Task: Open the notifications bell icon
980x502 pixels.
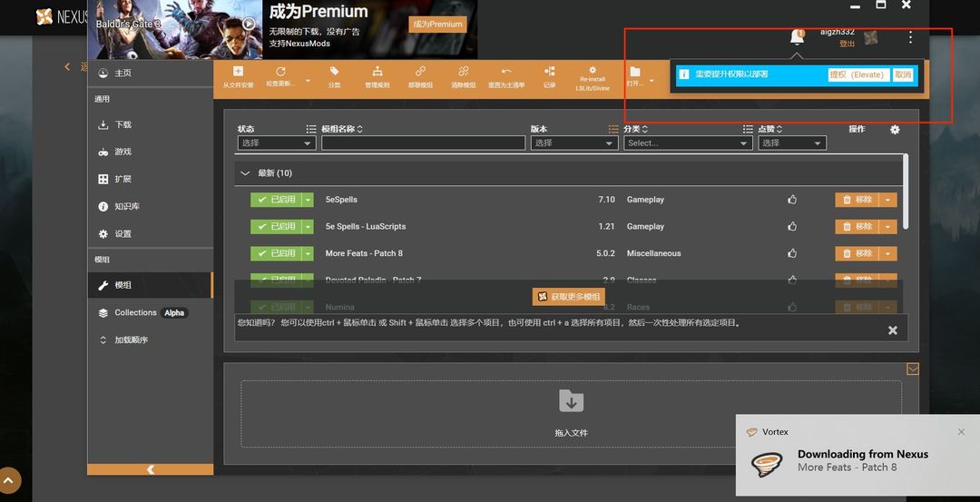Action: pos(797,37)
